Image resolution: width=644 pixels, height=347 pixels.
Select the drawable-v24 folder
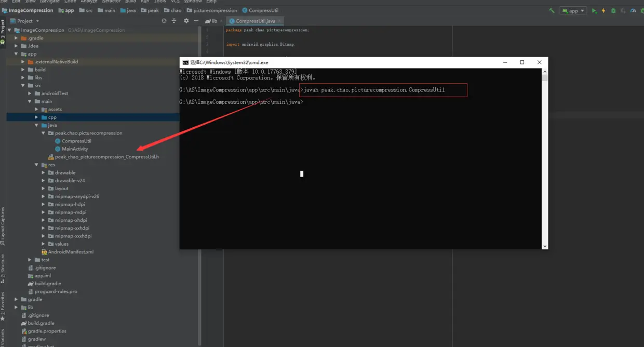(66, 181)
